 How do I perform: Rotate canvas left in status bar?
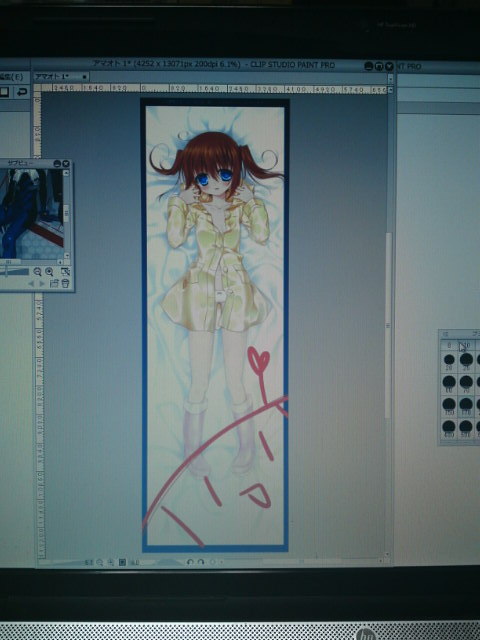tap(189, 562)
